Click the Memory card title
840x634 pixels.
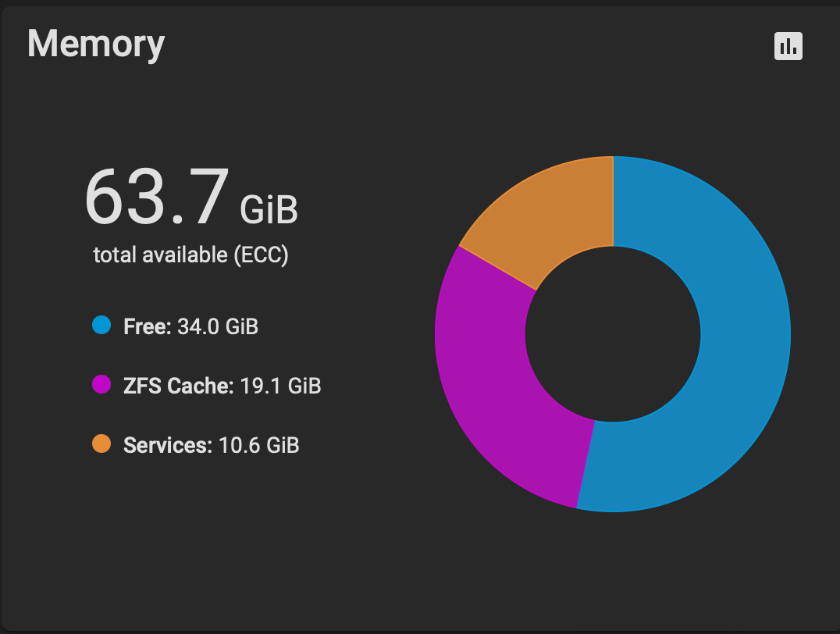coord(96,44)
